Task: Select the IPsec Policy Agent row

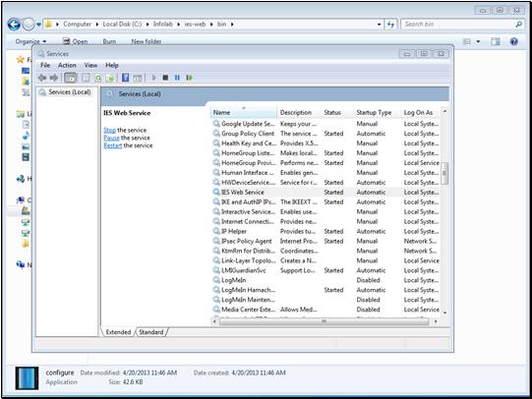Action: 325,241
